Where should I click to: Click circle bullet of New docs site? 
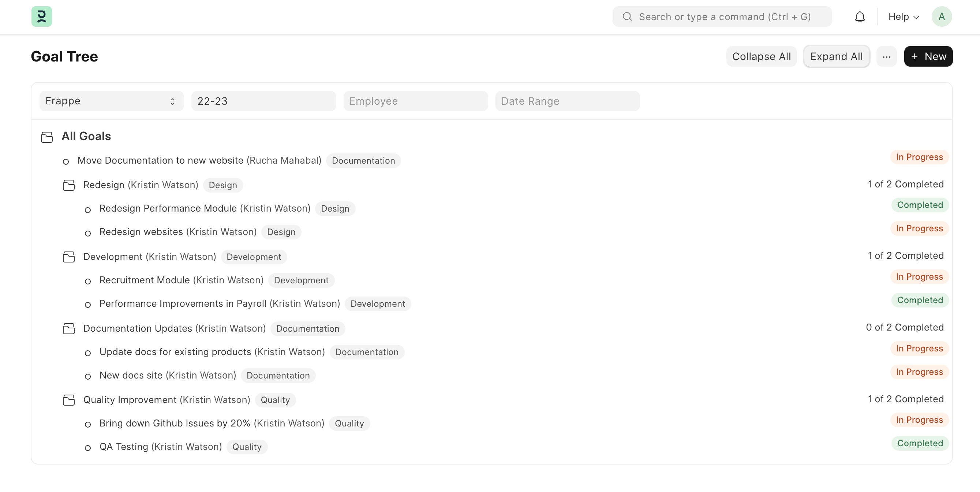[x=88, y=377]
